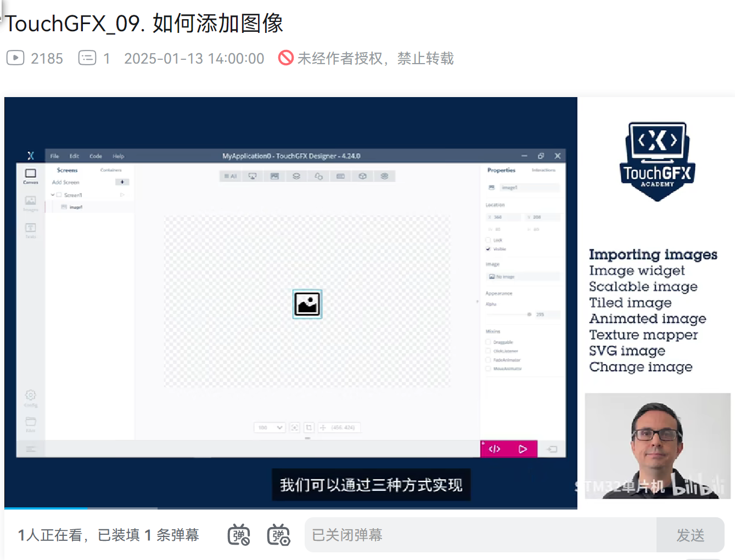This screenshot has height=560, width=735.
Task: Select the Images widget category in toolbar
Action: click(x=274, y=176)
